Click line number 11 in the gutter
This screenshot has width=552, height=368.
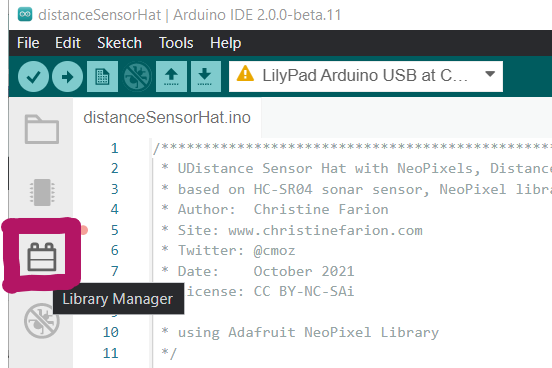111,353
